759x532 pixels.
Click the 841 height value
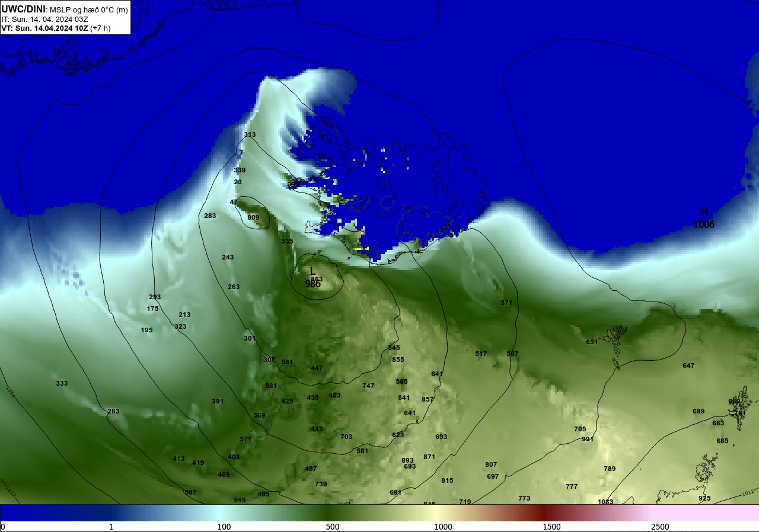(x=404, y=398)
